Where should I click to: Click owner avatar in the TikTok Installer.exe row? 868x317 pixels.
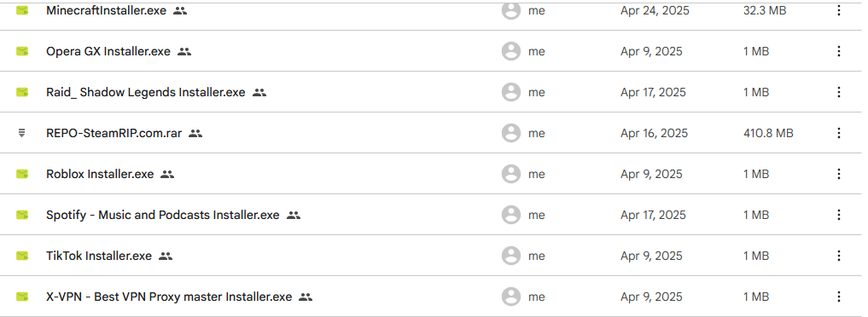(x=511, y=256)
